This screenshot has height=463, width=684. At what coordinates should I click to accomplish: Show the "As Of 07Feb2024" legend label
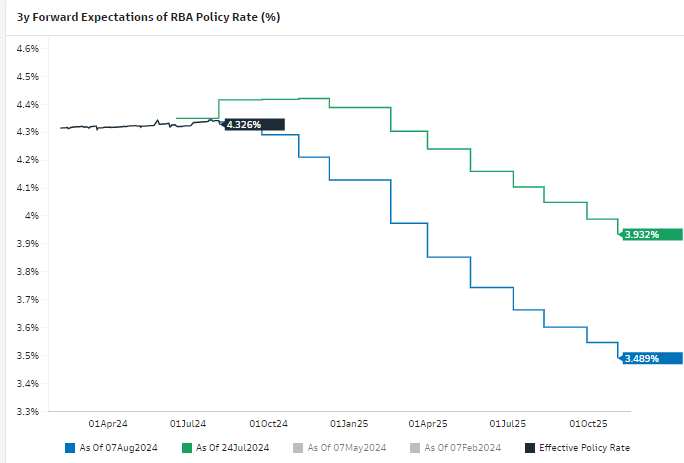464,447
